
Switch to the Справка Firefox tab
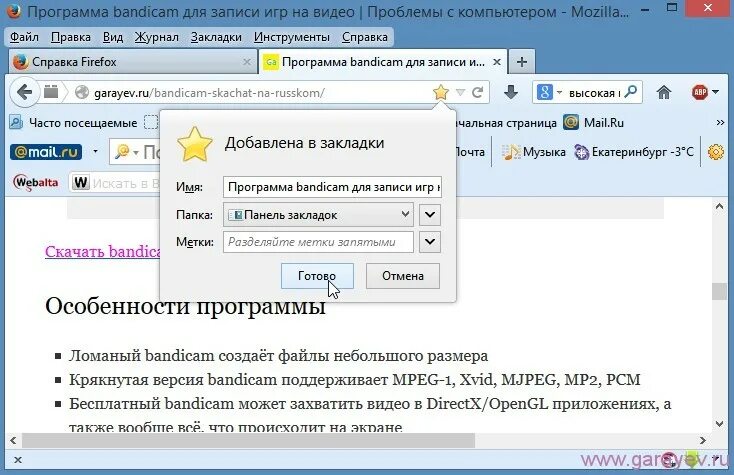coord(133,62)
